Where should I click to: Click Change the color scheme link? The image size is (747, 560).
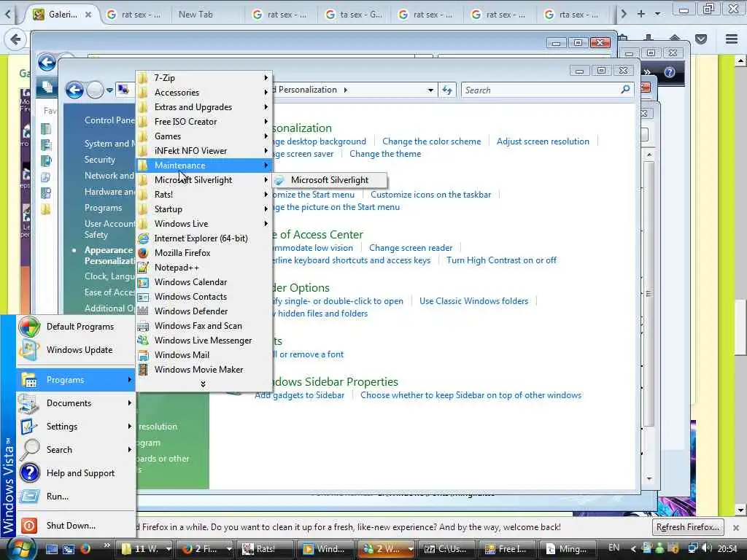[431, 141]
